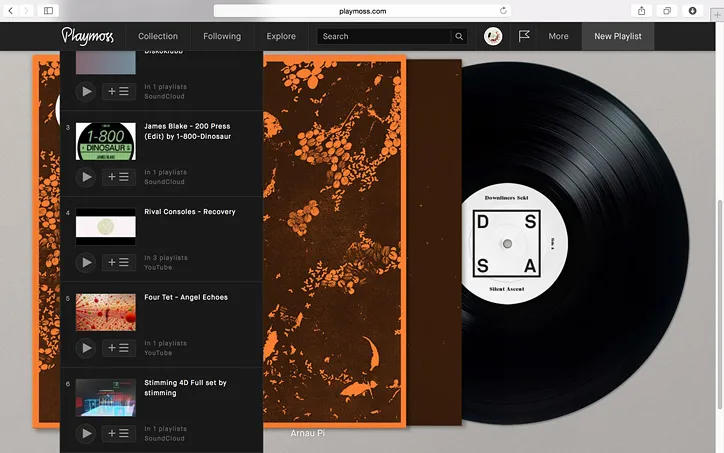Image resolution: width=724 pixels, height=453 pixels.
Task: Open Safari share menu
Action: pos(641,11)
